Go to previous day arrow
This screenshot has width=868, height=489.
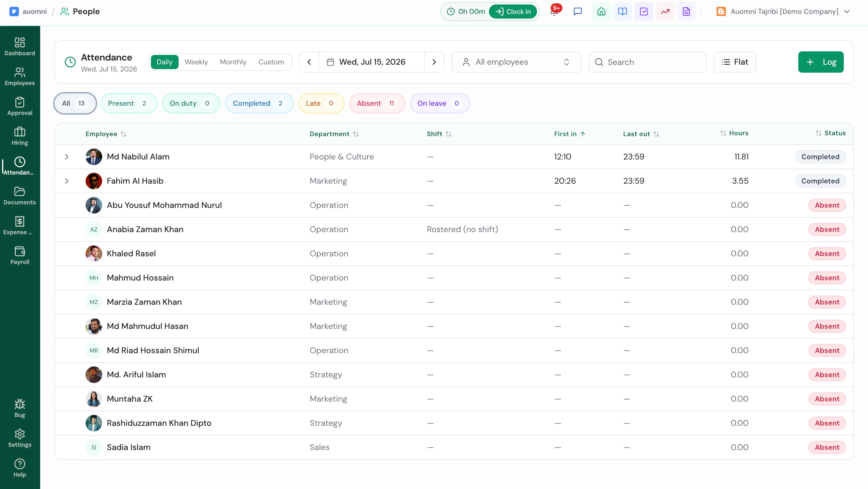pos(309,62)
